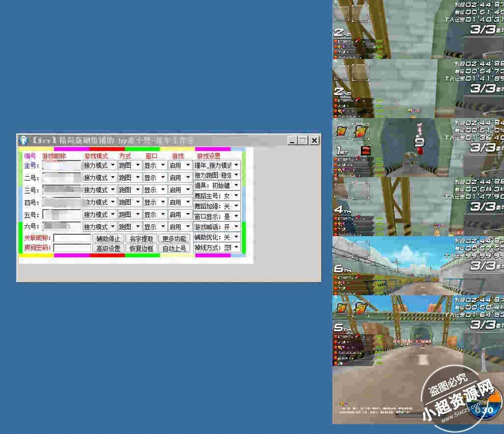Click the speedometer gauge at bottom right

484,406
